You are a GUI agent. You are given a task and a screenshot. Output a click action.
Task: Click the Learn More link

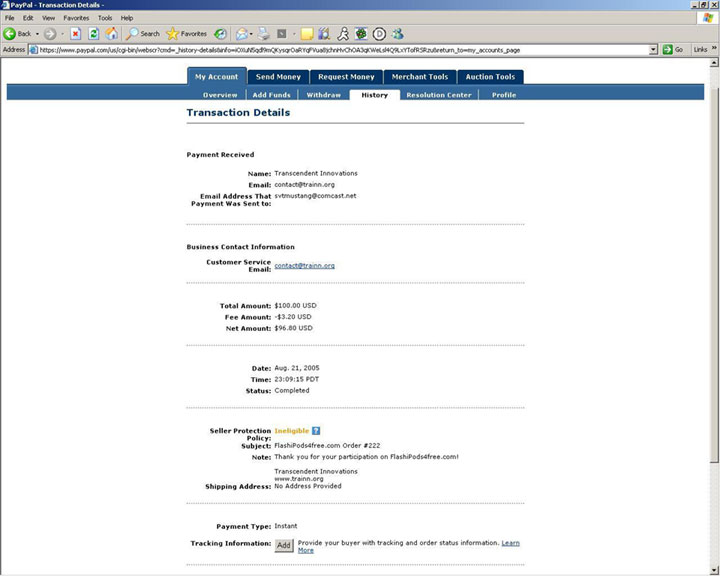click(510, 543)
